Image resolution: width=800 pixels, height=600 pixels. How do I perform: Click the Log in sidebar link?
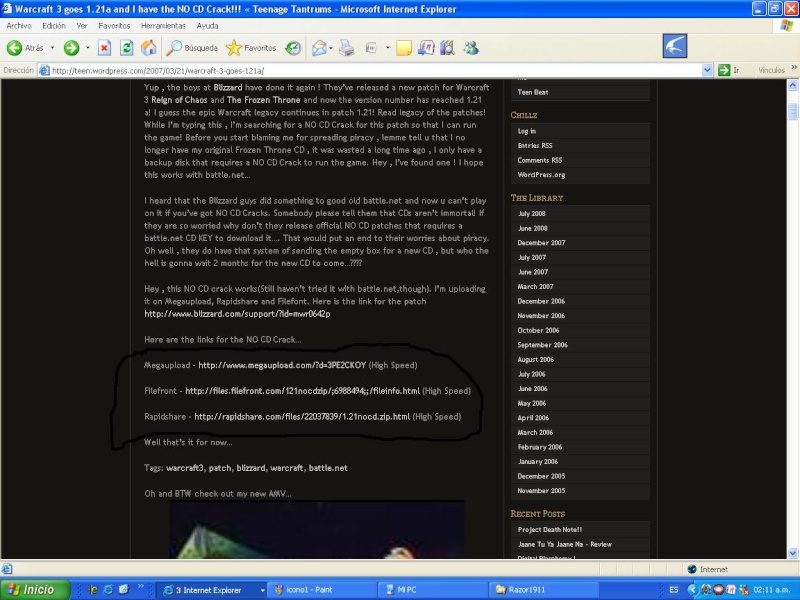click(527, 131)
